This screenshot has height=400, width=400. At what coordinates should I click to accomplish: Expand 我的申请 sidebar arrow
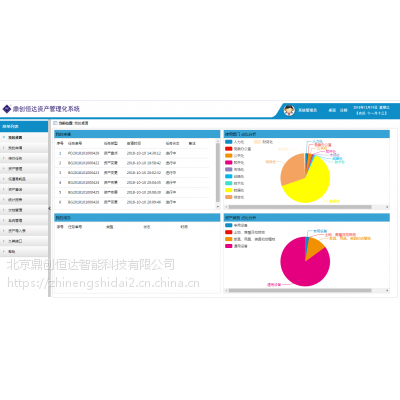pos(4,148)
